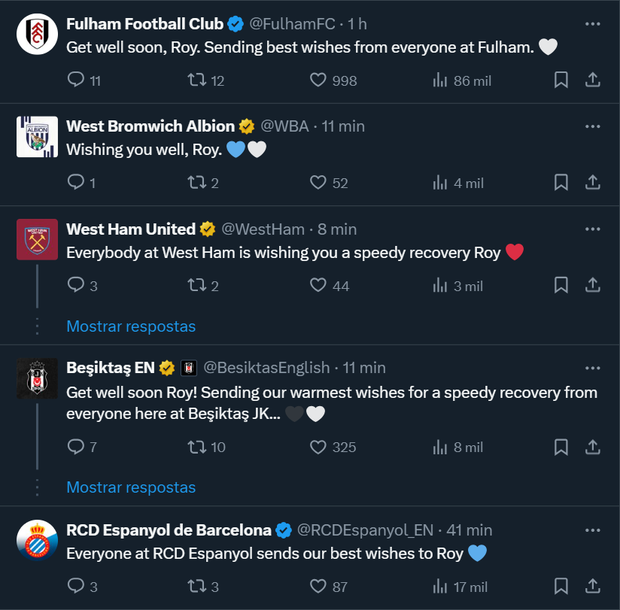Viewport: 620px width, 610px height.
Task: Bookmark the Fulham Football Club tweet
Action: click(561, 80)
